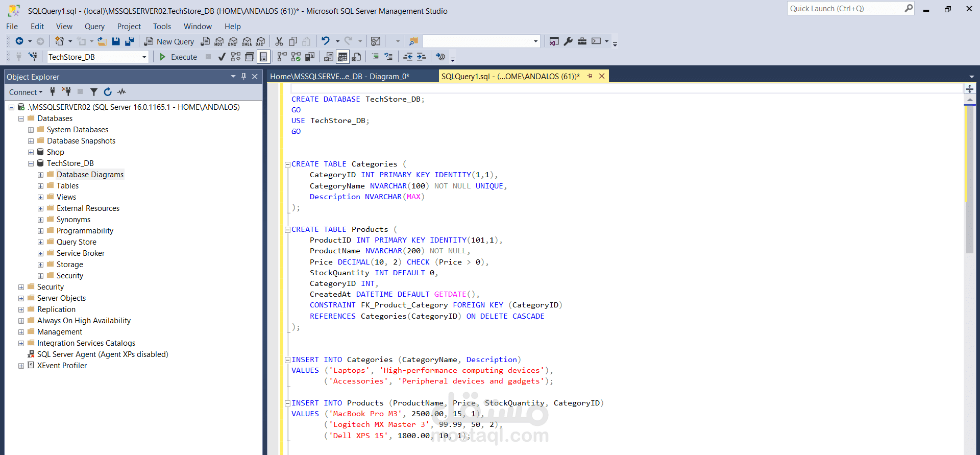The width and height of the screenshot is (980, 455).
Task: Click the New Query button
Action: [169, 41]
